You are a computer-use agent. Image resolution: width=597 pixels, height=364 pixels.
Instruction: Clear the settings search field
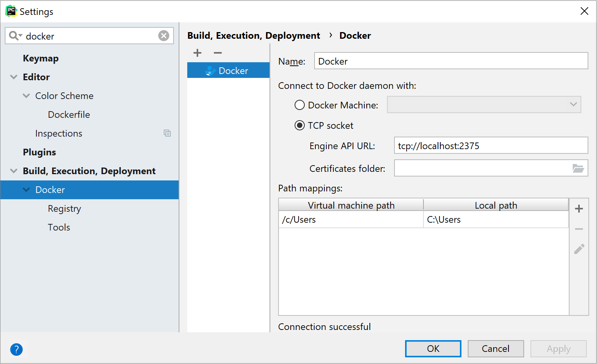click(x=164, y=36)
